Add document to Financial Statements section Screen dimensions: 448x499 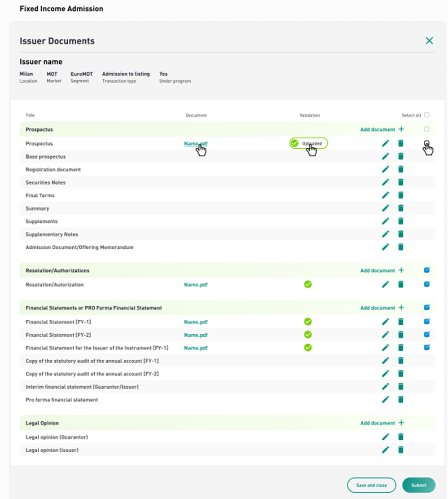click(382, 308)
